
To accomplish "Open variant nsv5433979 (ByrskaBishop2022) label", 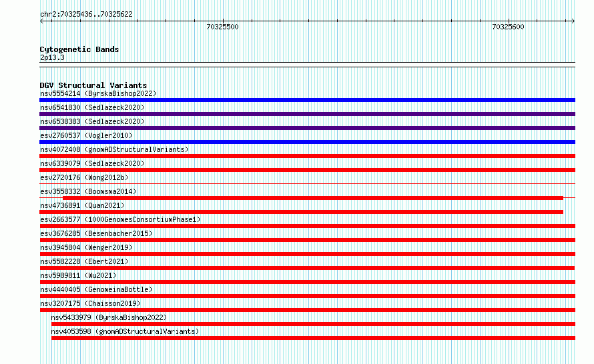I will [x=109, y=317].
